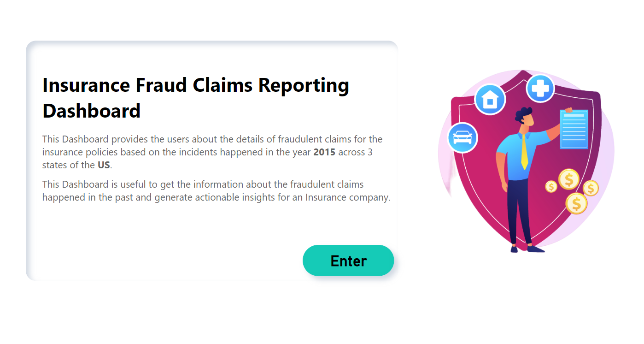
Task: Select the medical cross icon
Action: pos(540,88)
